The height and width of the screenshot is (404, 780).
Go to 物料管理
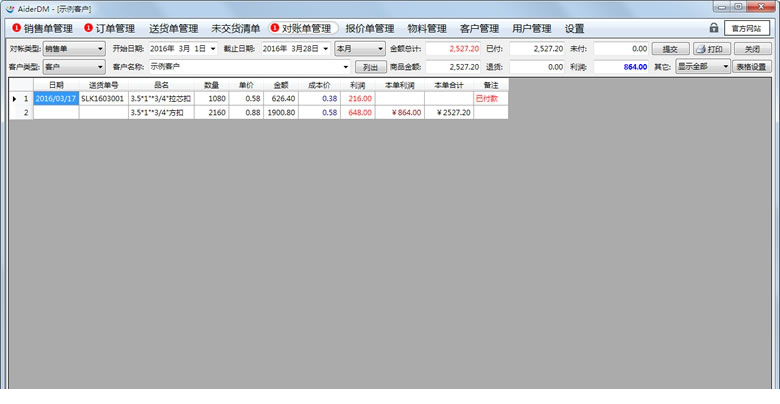(x=427, y=28)
